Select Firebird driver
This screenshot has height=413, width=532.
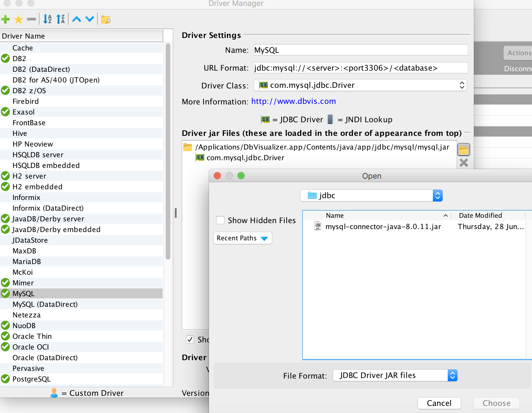pos(81,101)
